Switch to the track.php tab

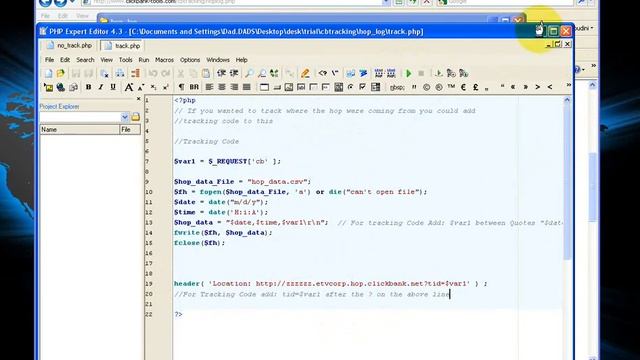pyautogui.click(x=122, y=46)
